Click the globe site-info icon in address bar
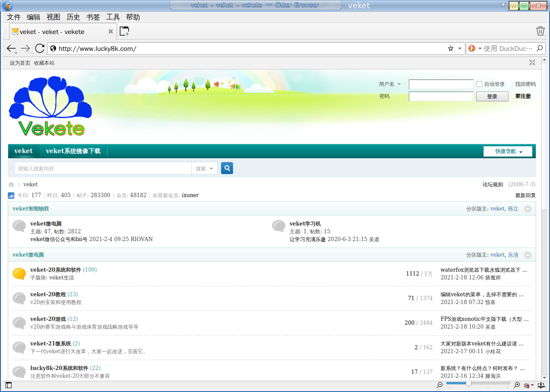The width and height of the screenshot is (550, 392). pyautogui.click(x=53, y=49)
